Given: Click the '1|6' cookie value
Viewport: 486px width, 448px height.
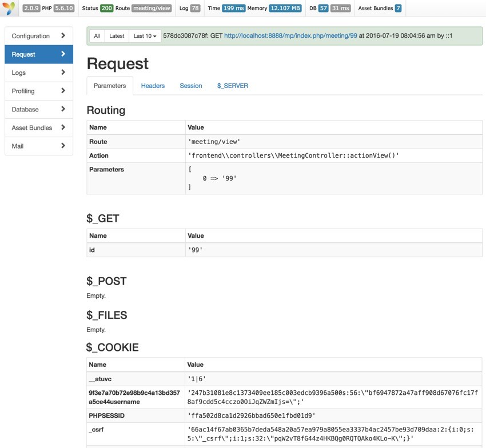Looking at the screenshot, I should (197, 379).
